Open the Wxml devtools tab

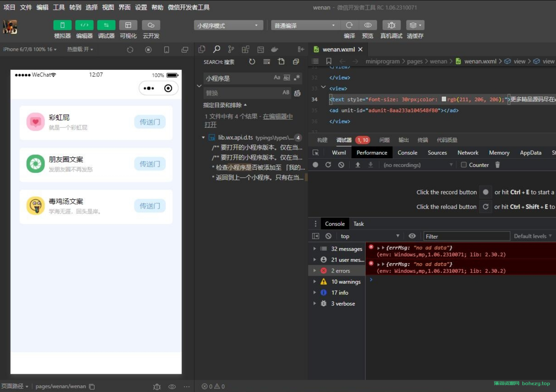tap(339, 153)
